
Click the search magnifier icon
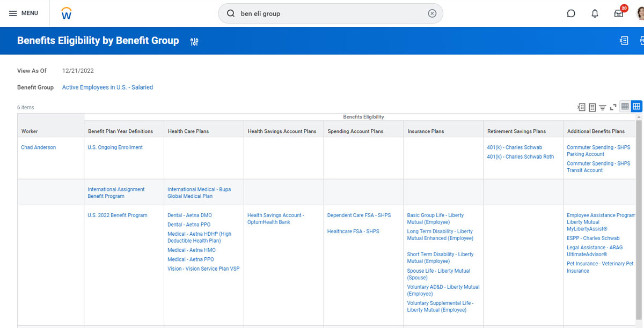(x=231, y=13)
